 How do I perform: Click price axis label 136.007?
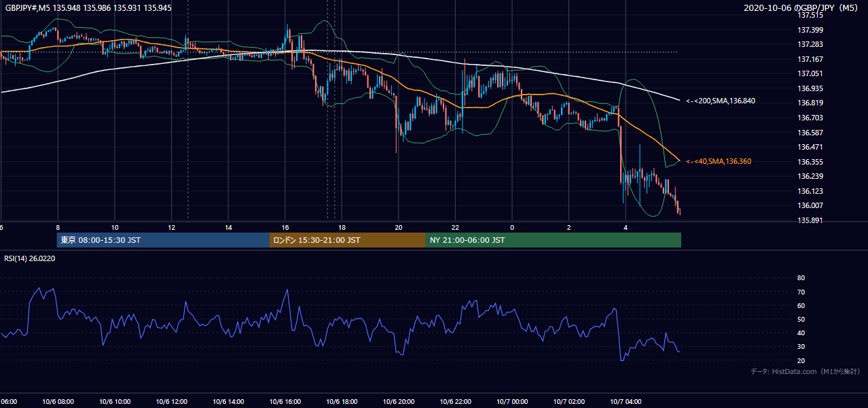(x=811, y=205)
